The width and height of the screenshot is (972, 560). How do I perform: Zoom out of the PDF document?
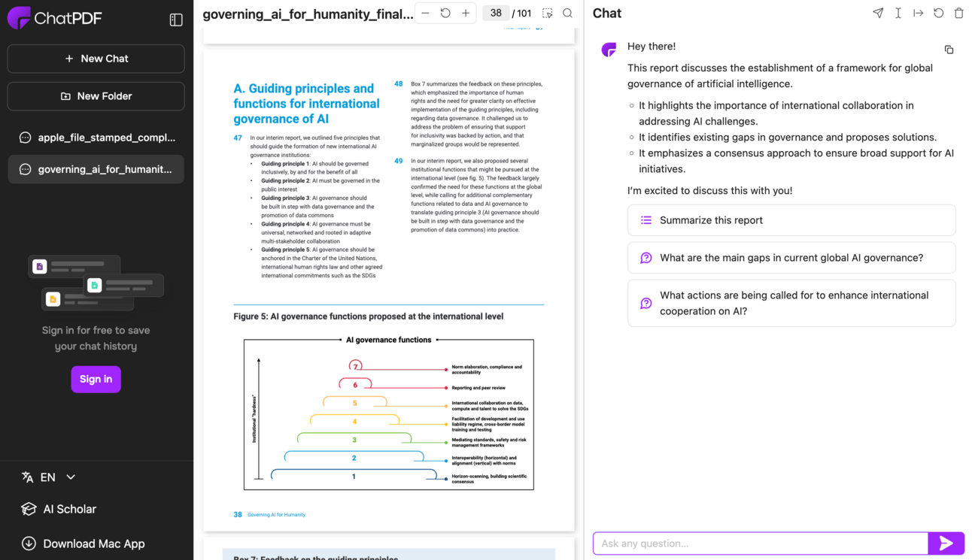[x=425, y=13]
